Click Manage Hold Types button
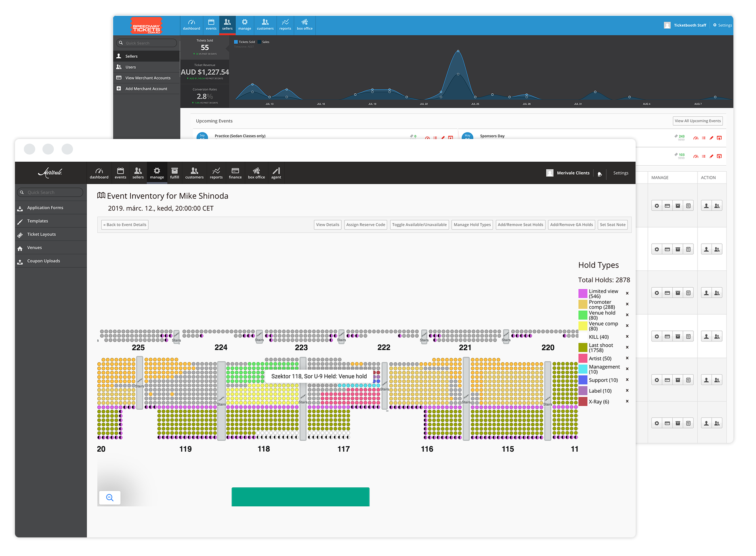 tap(472, 225)
